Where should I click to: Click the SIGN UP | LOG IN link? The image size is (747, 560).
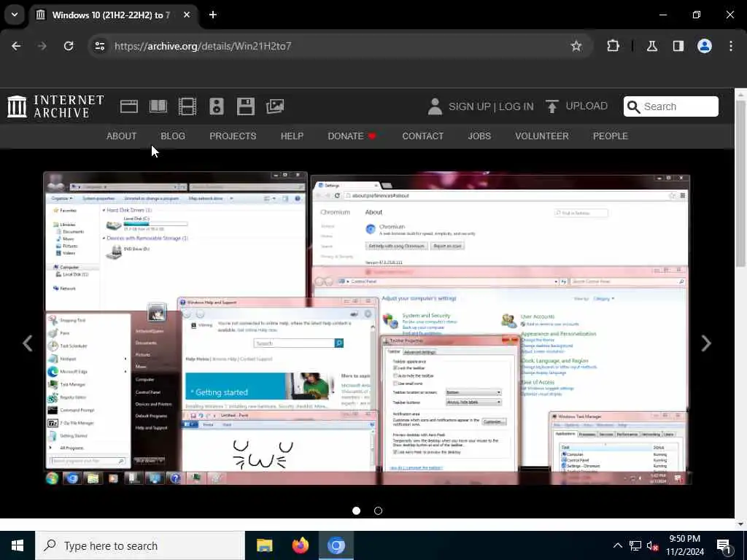click(x=491, y=106)
